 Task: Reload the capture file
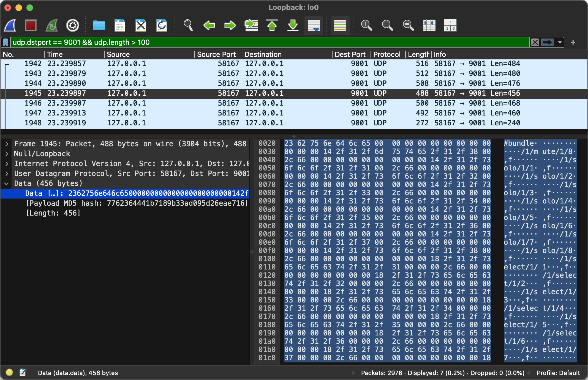(162, 26)
